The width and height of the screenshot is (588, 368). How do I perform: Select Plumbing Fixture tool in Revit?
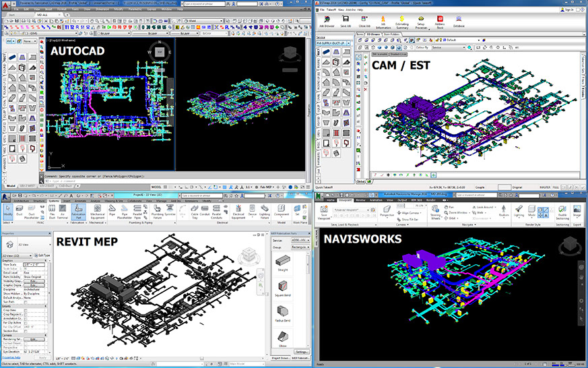coord(158,212)
